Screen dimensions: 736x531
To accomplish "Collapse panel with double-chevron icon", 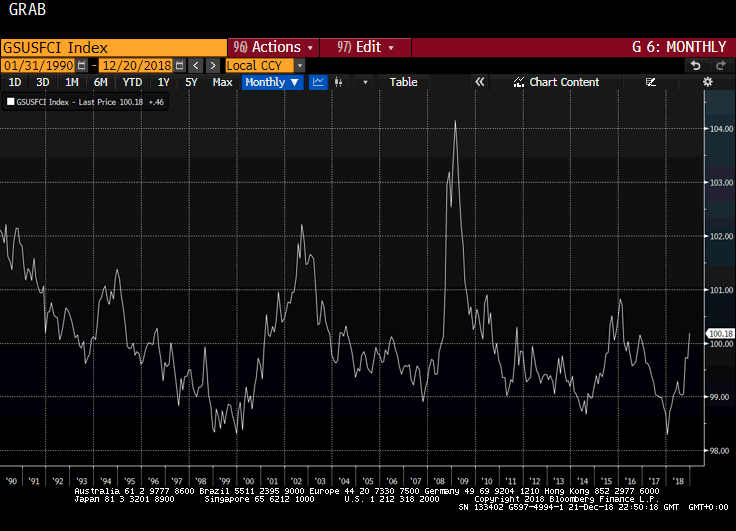I will [480, 82].
